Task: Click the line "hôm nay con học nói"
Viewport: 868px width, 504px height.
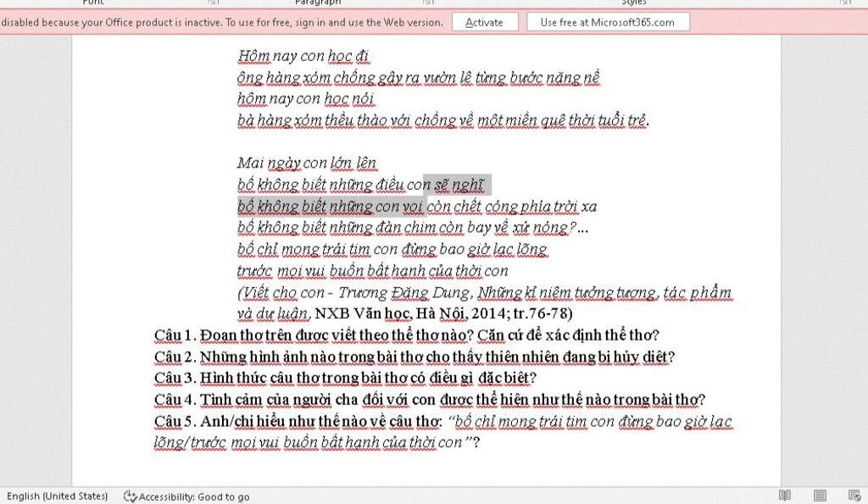Action: [306, 98]
